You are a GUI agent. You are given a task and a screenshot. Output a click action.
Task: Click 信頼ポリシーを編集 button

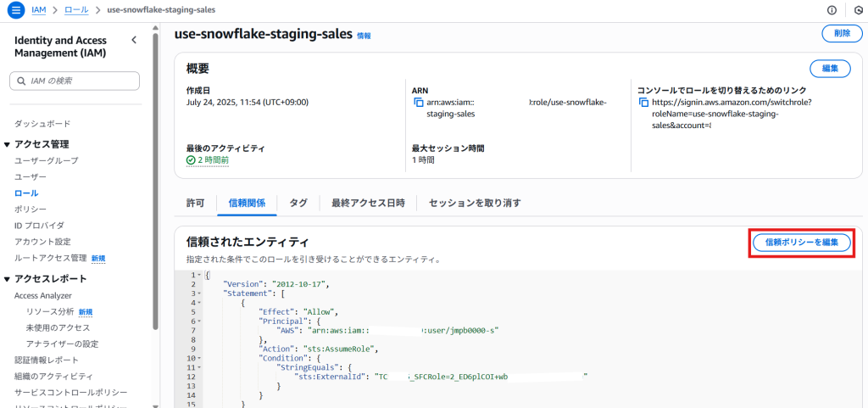click(x=800, y=243)
